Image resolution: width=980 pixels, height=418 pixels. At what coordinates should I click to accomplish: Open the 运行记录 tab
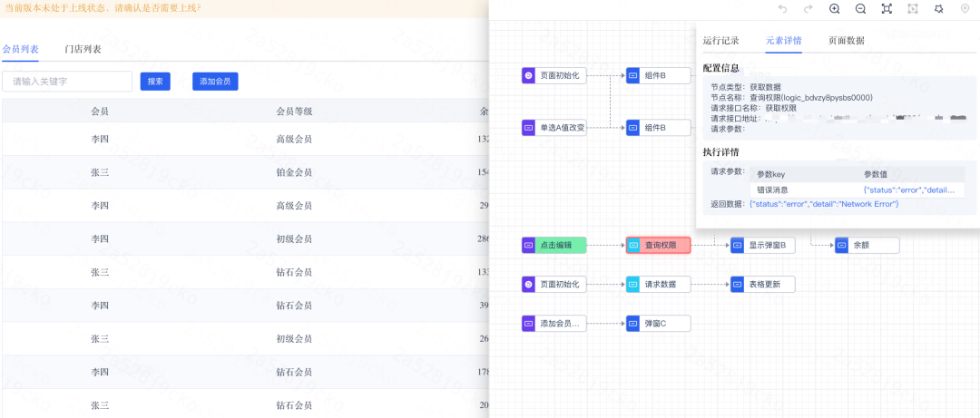pyautogui.click(x=721, y=41)
